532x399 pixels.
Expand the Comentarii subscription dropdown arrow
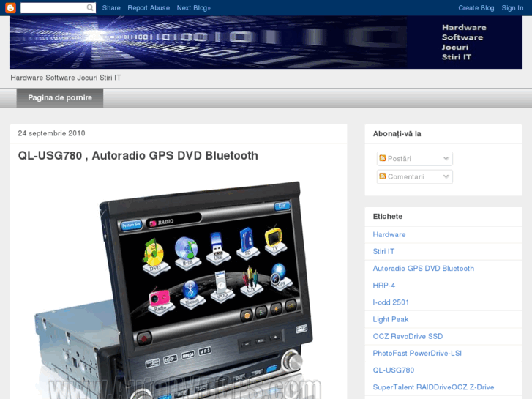click(x=446, y=176)
